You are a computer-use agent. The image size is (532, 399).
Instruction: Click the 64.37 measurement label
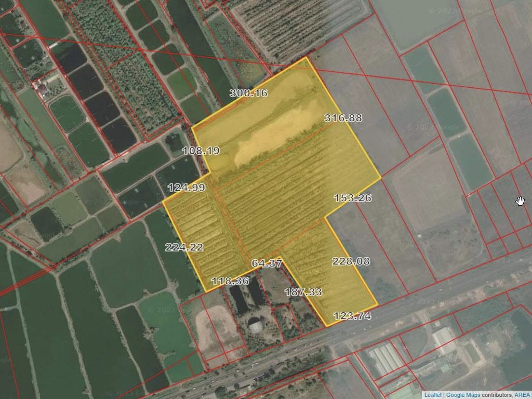pyautogui.click(x=267, y=263)
